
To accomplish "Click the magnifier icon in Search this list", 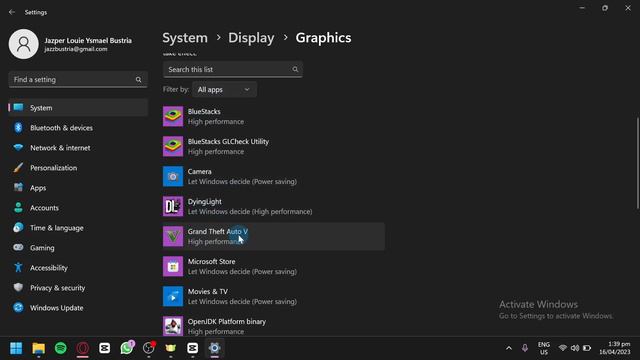I will [x=295, y=69].
